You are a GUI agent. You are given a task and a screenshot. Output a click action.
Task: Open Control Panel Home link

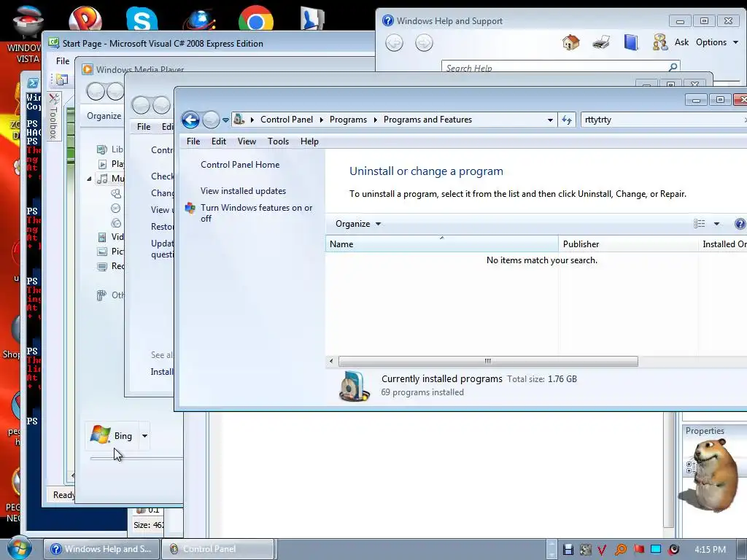(240, 165)
